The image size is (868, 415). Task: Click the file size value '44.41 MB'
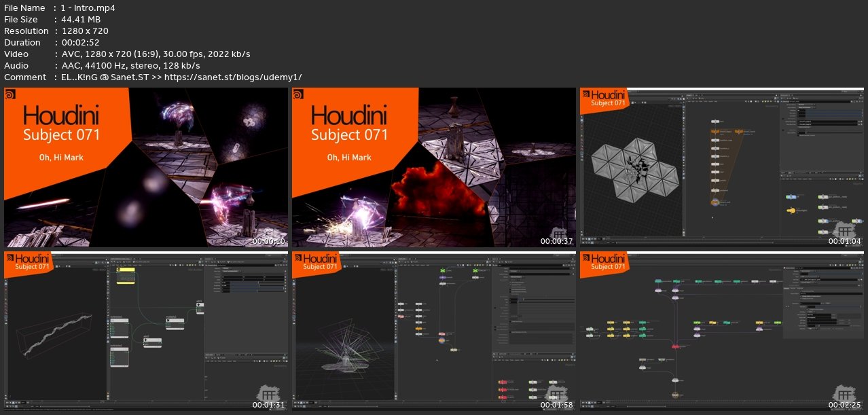(x=80, y=19)
